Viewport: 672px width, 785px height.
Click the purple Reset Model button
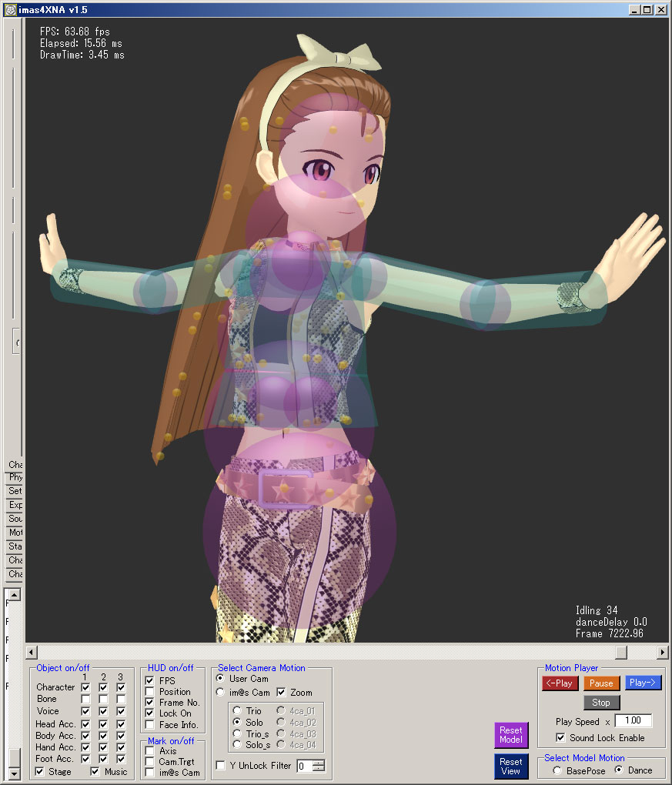pos(511,735)
